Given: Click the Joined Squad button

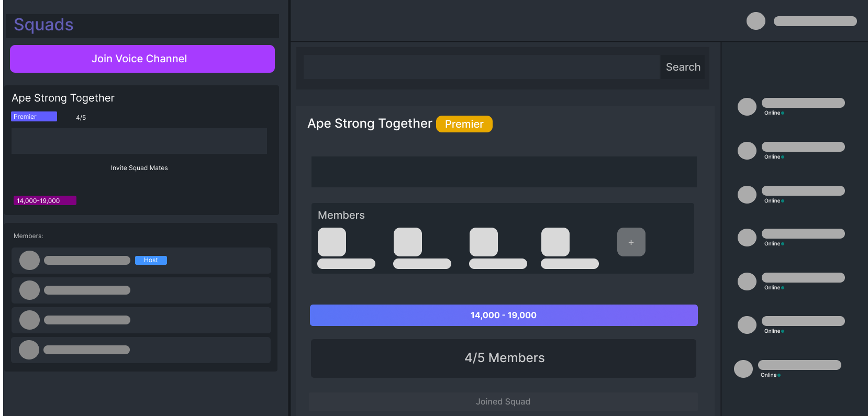Looking at the screenshot, I should pos(503,401).
